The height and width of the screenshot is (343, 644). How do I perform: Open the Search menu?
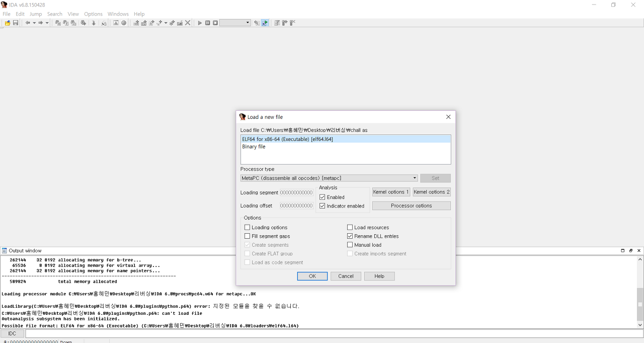point(55,14)
